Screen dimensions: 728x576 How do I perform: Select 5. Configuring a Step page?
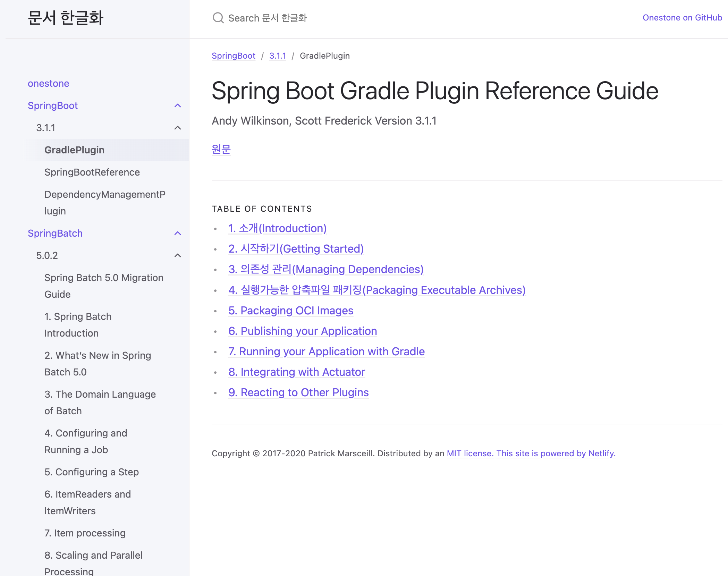pyautogui.click(x=92, y=472)
